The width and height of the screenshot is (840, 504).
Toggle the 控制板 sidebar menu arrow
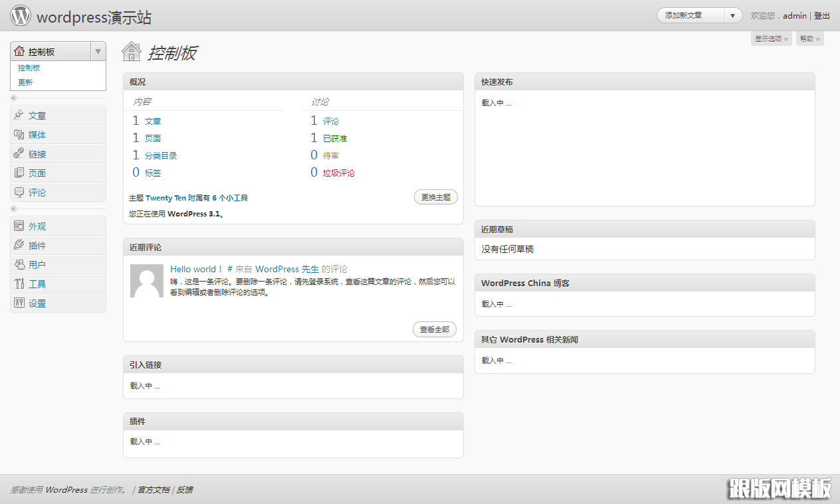[x=98, y=51]
